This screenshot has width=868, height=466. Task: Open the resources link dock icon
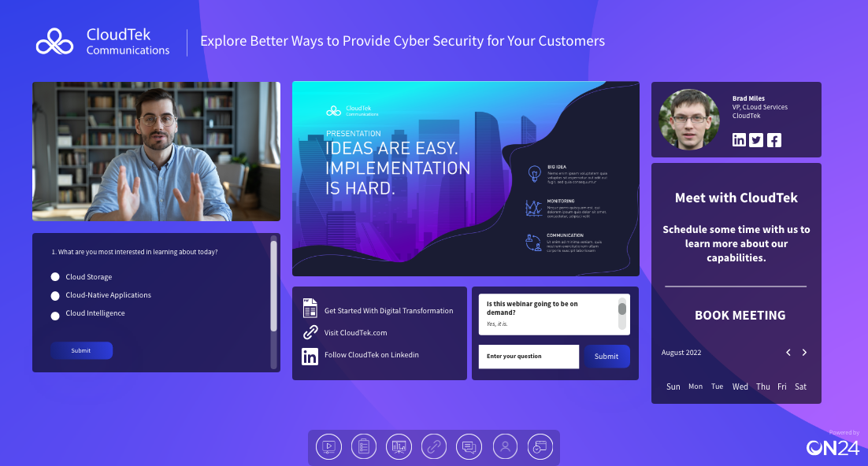(x=434, y=446)
